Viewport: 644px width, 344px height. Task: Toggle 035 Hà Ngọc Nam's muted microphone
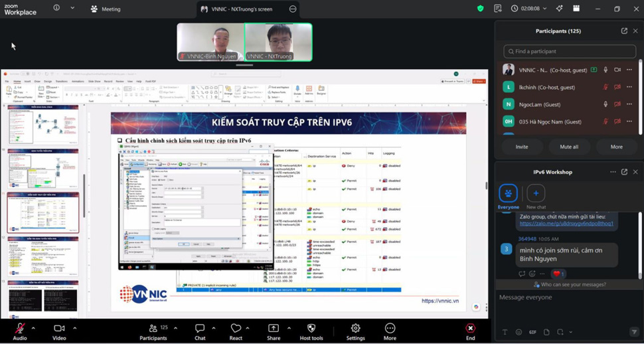point(605,122)
